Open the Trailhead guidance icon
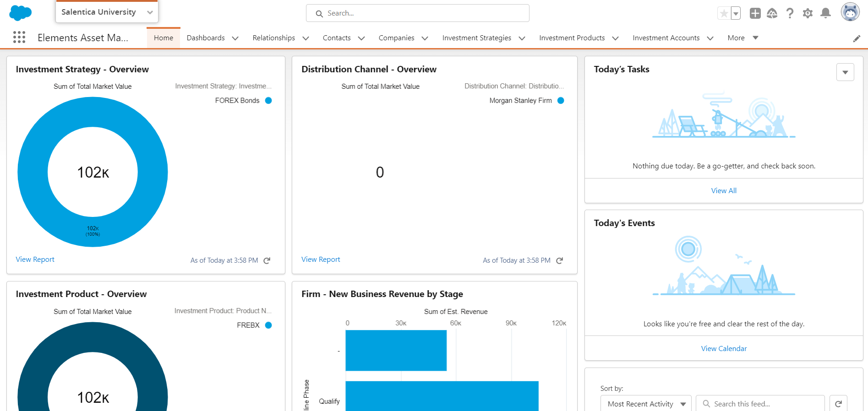Viewport: 868px width, 411px height. (x=772, y=13)
